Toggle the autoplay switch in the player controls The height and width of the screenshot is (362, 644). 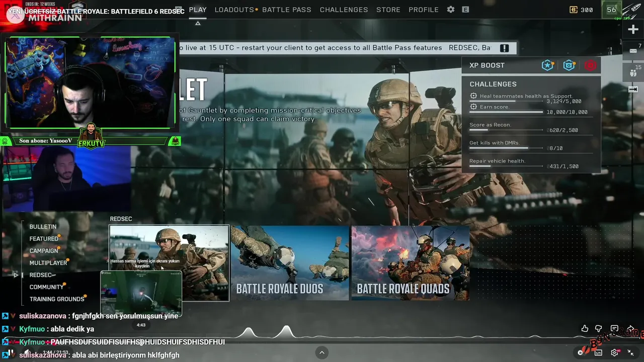(583, 352)
